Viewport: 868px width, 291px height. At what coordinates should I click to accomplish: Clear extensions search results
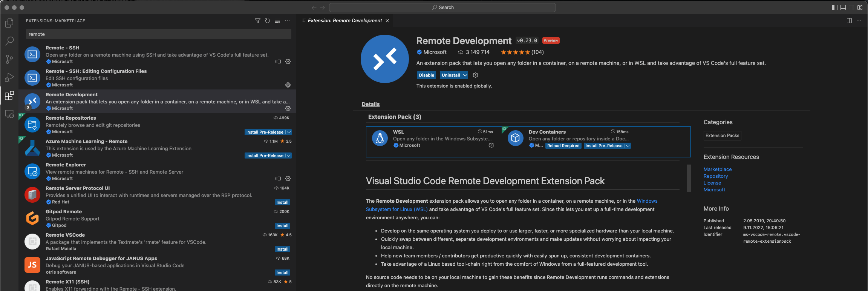point(277,21)
